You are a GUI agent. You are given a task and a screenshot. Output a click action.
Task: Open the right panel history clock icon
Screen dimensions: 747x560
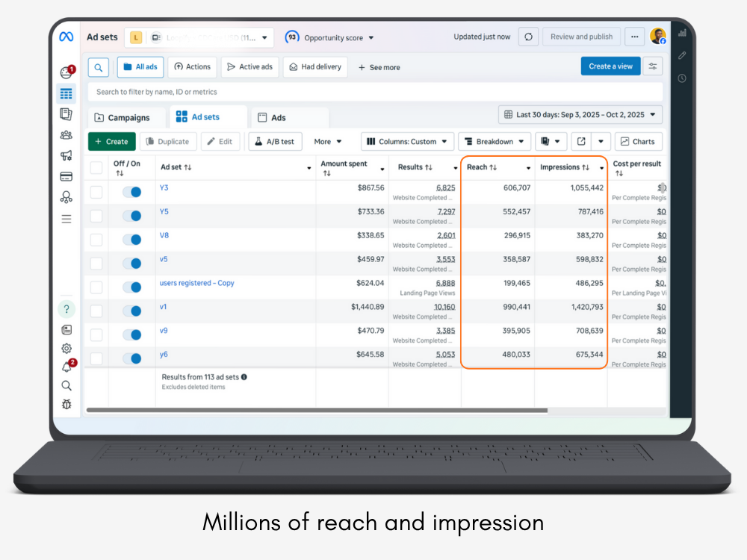pyautogui.click(x=682, y=78)
